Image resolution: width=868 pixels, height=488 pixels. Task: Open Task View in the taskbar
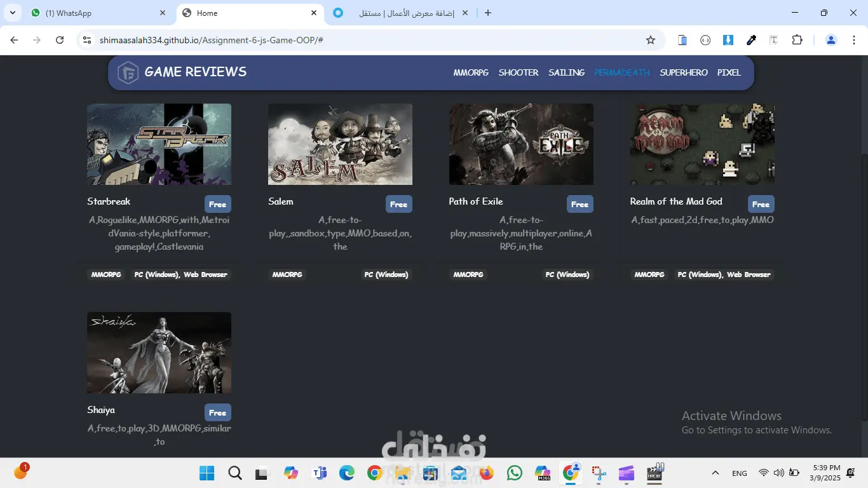click(262, 473)
